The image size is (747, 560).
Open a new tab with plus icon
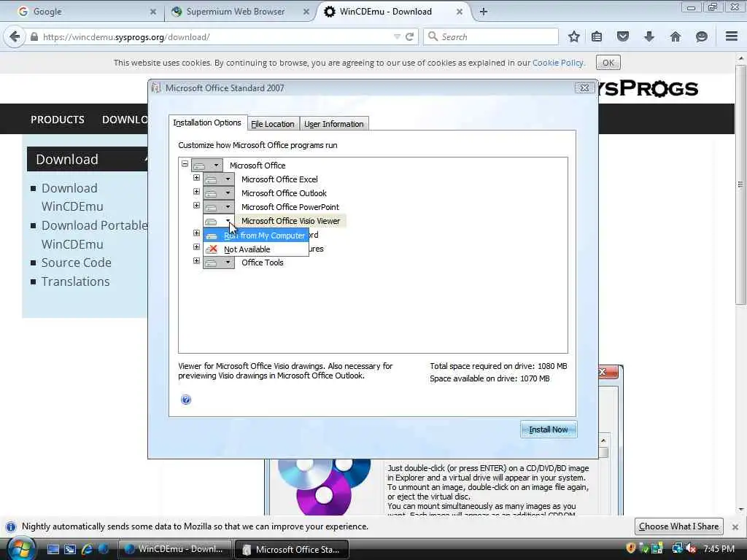483,12
